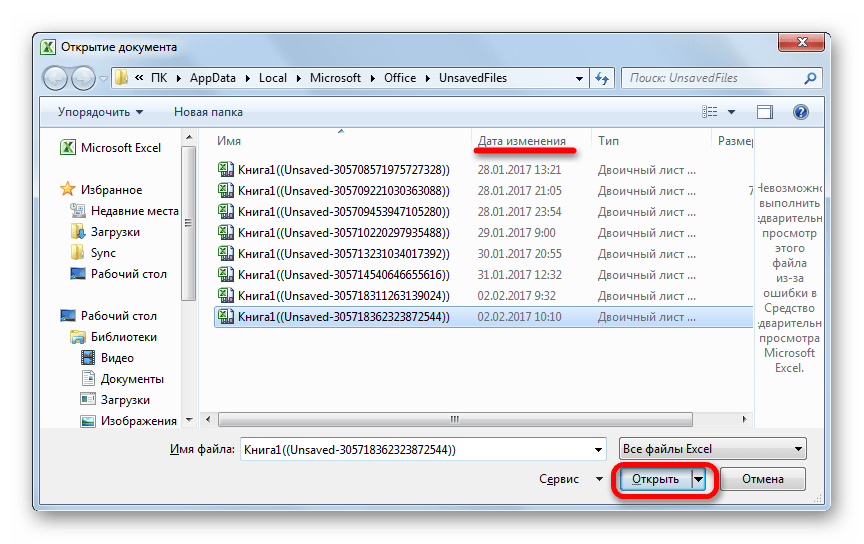Screen dimensions: 864x544
Task: Open Загрузки folder in favorites
Action: 115,232
